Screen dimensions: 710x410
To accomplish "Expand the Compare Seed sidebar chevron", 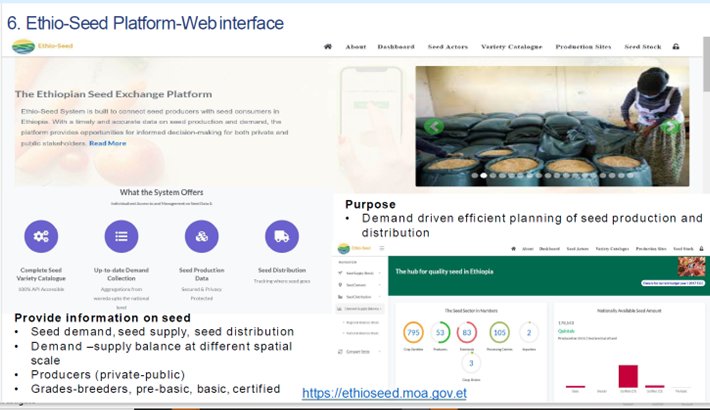I will pos(379,352).
